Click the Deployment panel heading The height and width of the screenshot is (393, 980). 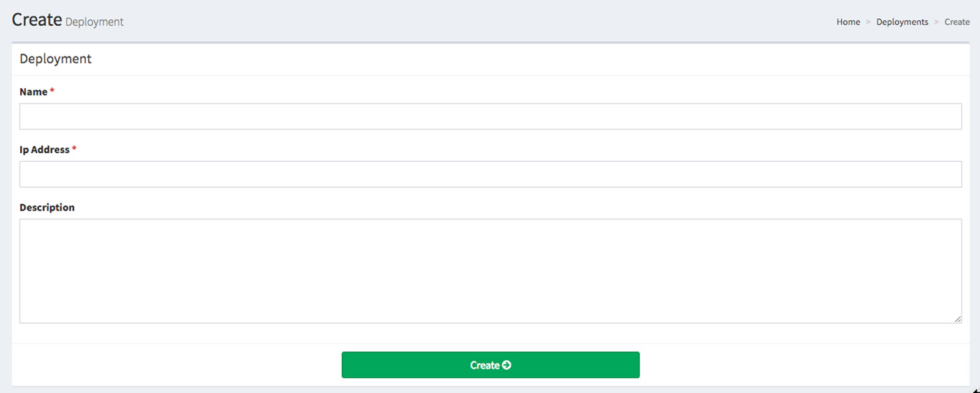click(56, 59)
